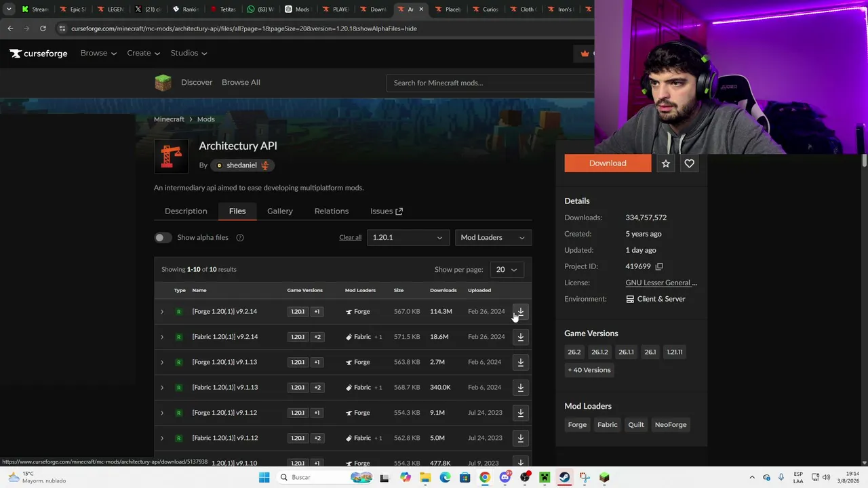This screenshot has width=868, height=488.
Task: Download the [Fabric 1.20(.1)] v9.1.12 file
Action: click(x=520, y=438)
